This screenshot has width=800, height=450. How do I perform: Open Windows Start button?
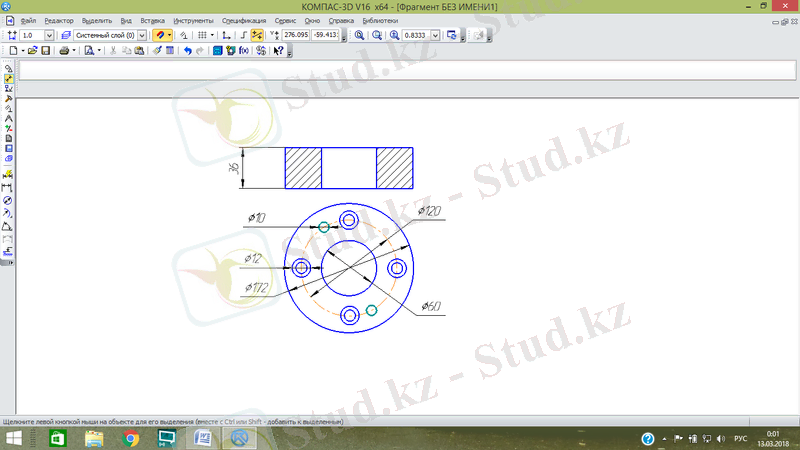pyautogui.click(x=14, y=438)
